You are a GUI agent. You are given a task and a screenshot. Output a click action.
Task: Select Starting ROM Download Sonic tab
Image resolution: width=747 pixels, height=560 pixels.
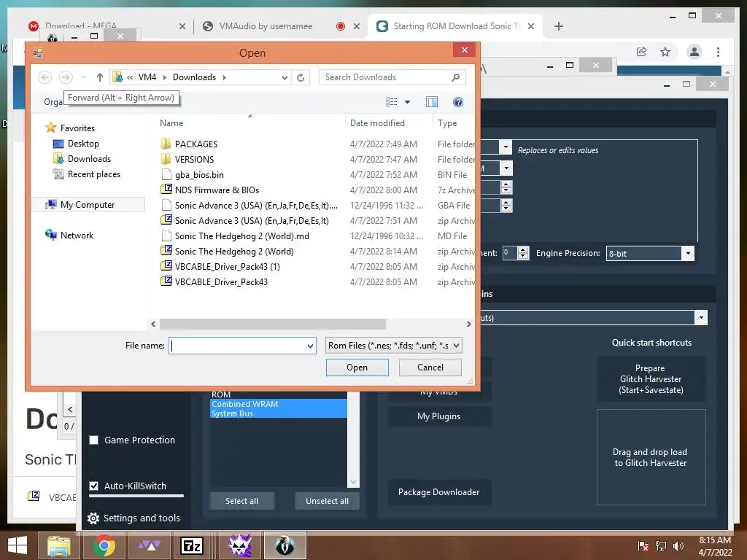457,26
